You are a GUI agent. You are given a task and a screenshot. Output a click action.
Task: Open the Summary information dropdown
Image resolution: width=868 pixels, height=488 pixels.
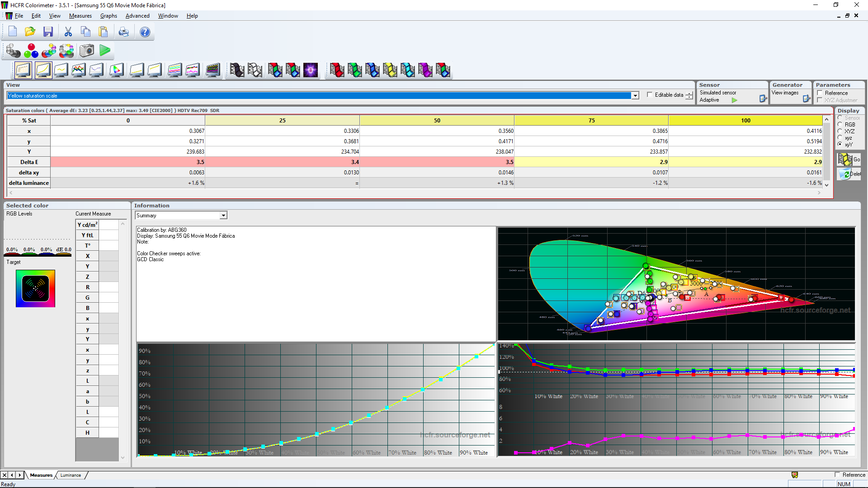pyautogui.click(x=223, y=216)
